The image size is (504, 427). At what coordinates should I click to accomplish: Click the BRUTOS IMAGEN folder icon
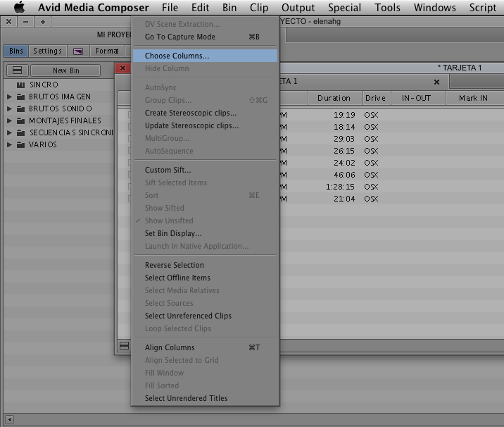point(20,97)
